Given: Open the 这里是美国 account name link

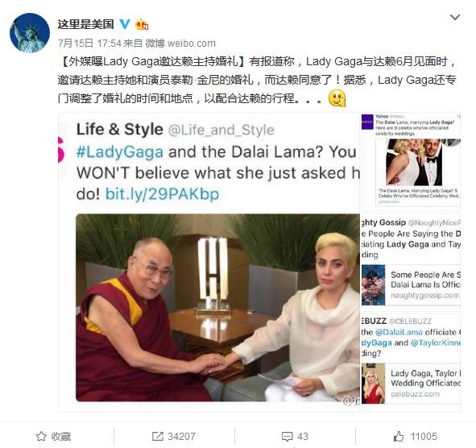Looking at the screenshot, I should (x=86, y=24).
